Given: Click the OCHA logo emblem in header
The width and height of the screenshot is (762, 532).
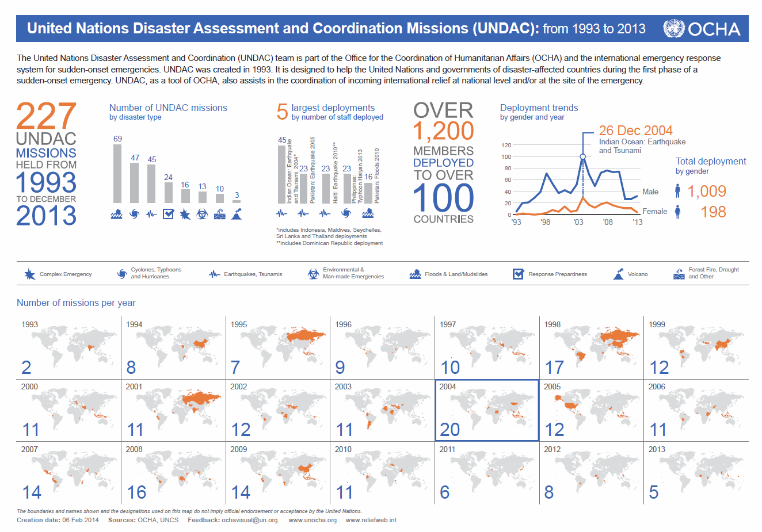Looking at the screenshot, I should coord(673,29).
